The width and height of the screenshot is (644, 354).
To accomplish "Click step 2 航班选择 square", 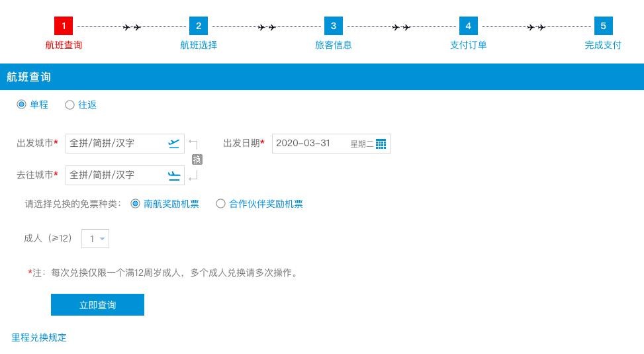I will click(198, 26).
